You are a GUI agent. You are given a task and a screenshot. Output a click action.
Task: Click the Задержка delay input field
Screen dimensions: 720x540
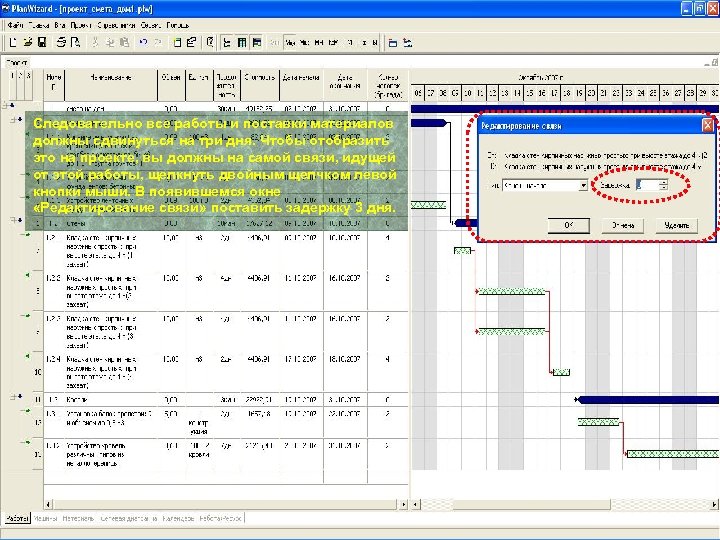click(647, 186)
